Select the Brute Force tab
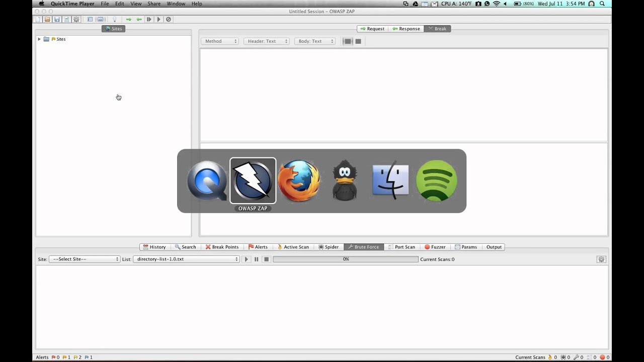 coord(364,247)
